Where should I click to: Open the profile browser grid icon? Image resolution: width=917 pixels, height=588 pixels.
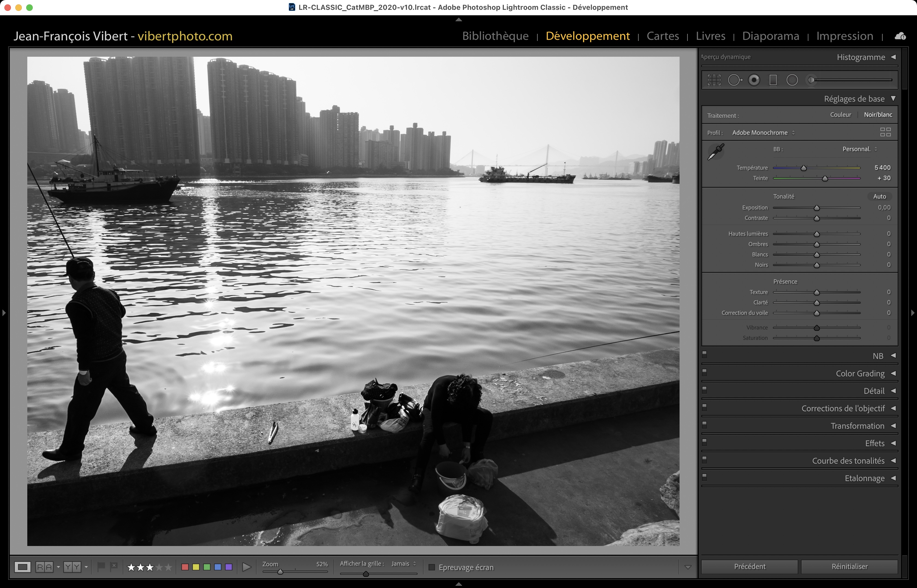[885, 132]
